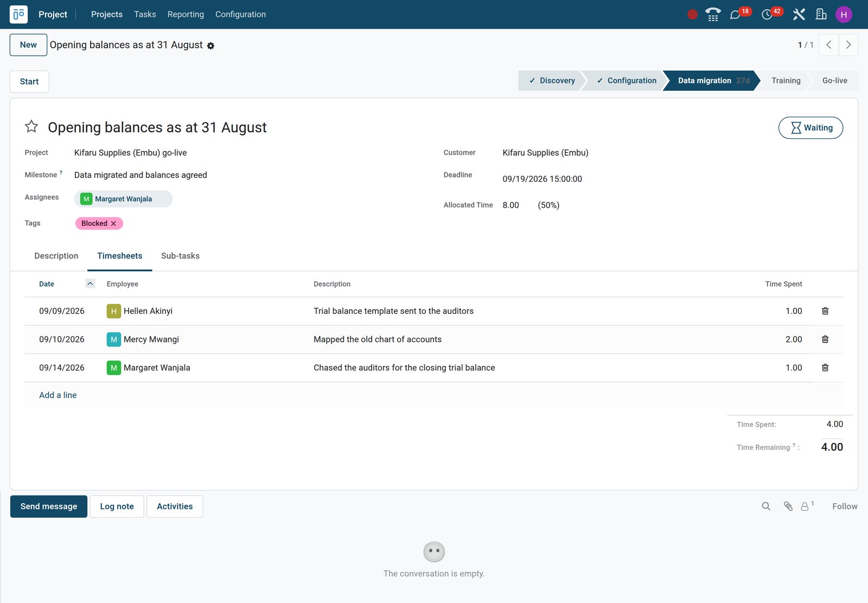Click Hellen Akinyi employee avatar
This screenshot has width=868, height=603.
pyautogui.click(x=113, y=311)
